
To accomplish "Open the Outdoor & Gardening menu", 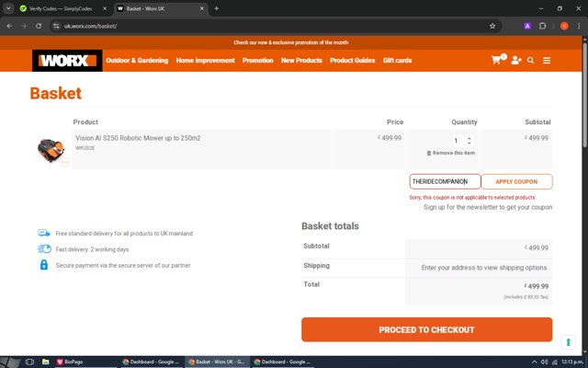I will coord(137,60).
